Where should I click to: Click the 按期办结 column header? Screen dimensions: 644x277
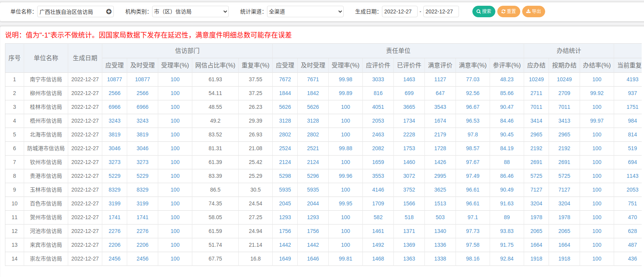click(564, 65)
